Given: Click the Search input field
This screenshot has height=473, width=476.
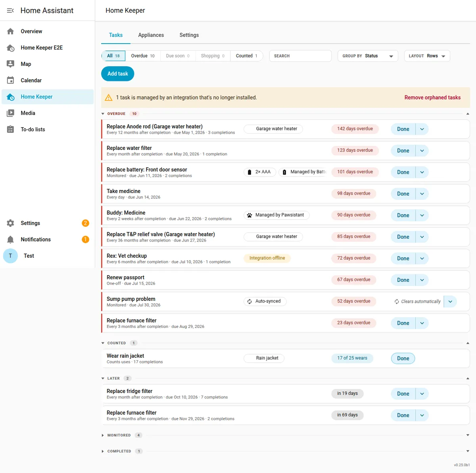Looking at the screenshot, I should (x=300, y=56).
